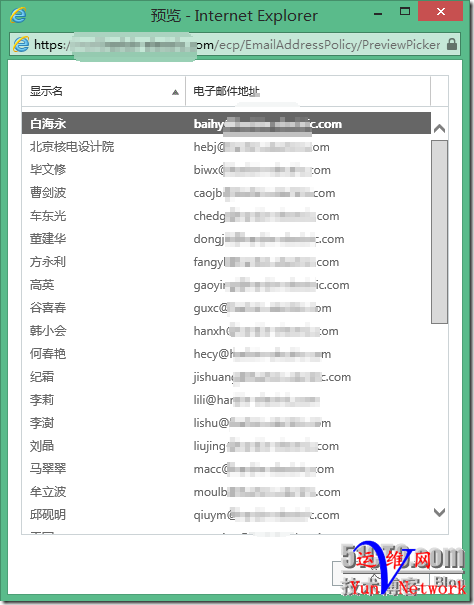The width and height of the screenshot is (474, 605).
Task: Select the row 韩小会
Action: 226,331
